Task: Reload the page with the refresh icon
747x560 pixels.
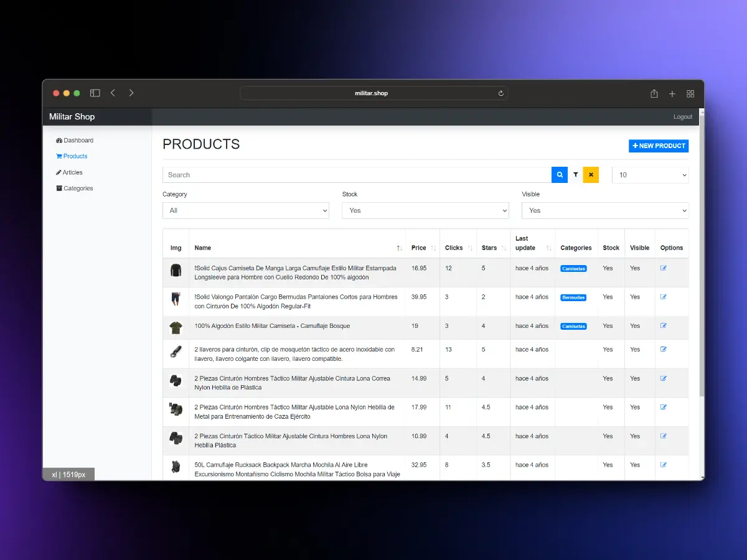Action: coord(500,93)
